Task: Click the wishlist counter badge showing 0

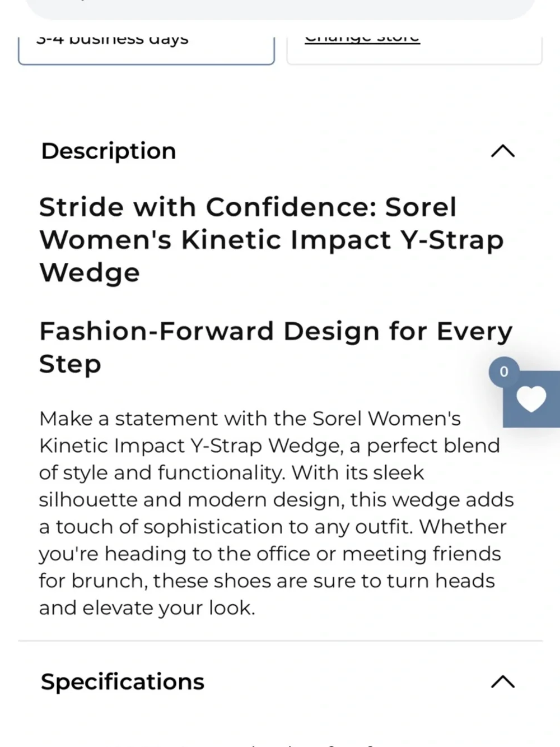Action: (503, 372)
